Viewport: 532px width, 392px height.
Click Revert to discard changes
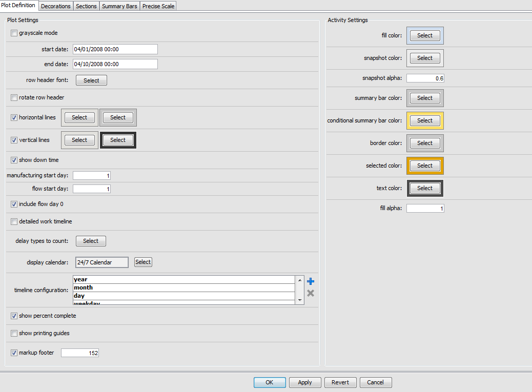point(340,382)
